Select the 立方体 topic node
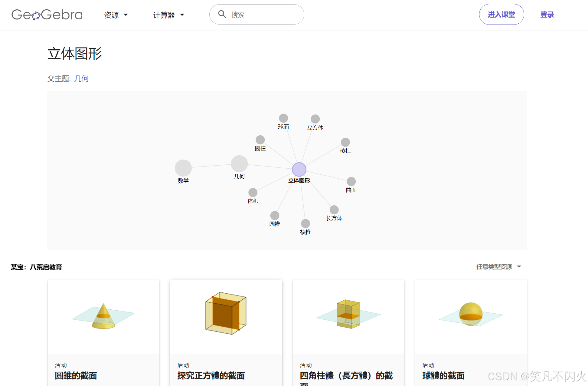Viewport: 588px width, 386px height. click(x=315, y=119)
